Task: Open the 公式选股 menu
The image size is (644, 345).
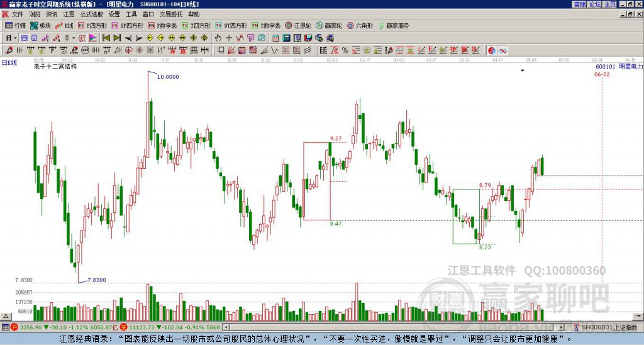Action: [x=91, y=14]
